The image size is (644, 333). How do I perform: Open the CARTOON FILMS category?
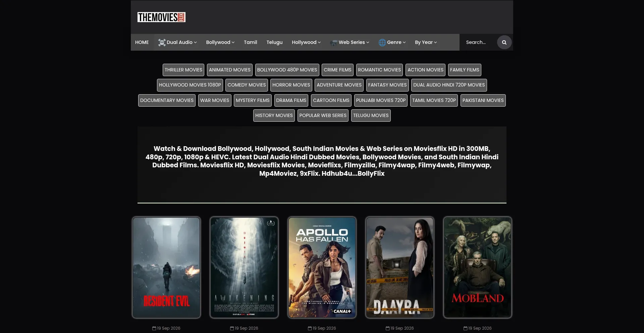pyautogui.click(x=331, y=100)
